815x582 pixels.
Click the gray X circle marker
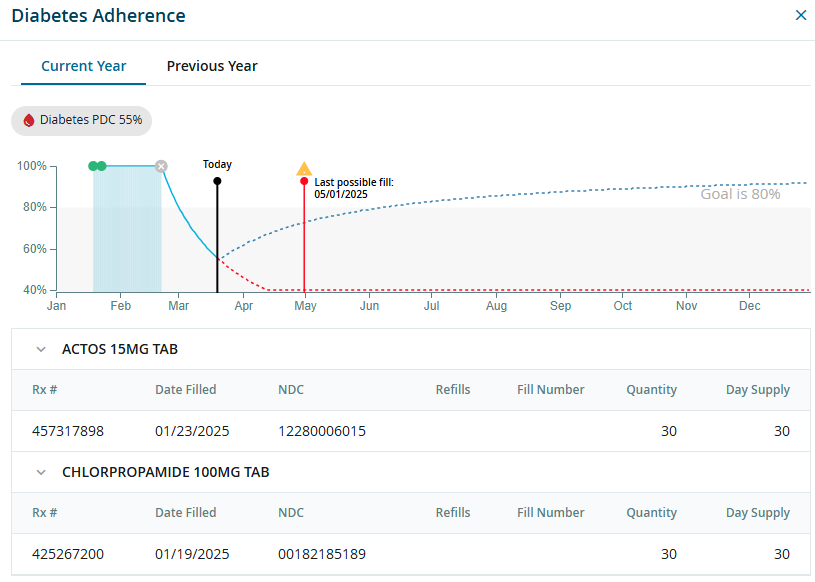161,166
